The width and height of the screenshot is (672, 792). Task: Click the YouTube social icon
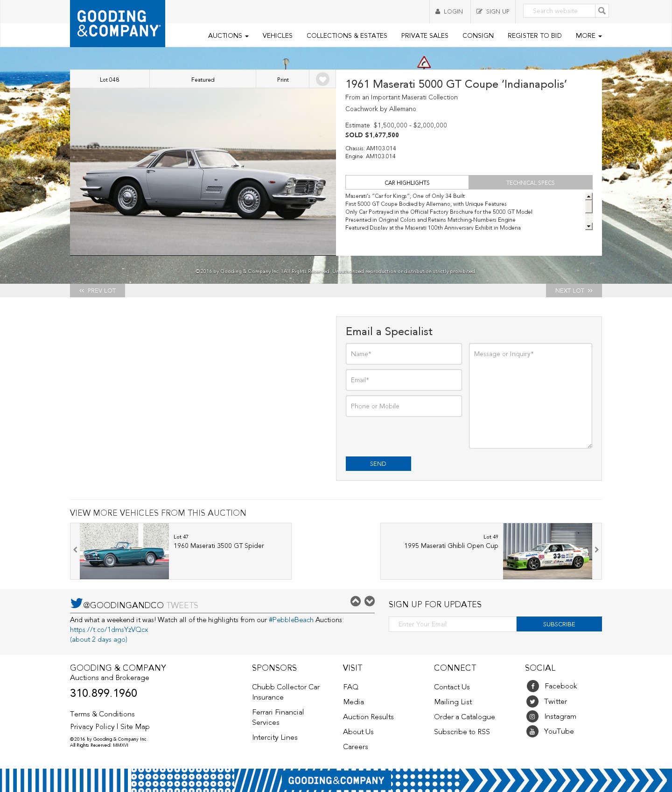(x=532, y=731)
